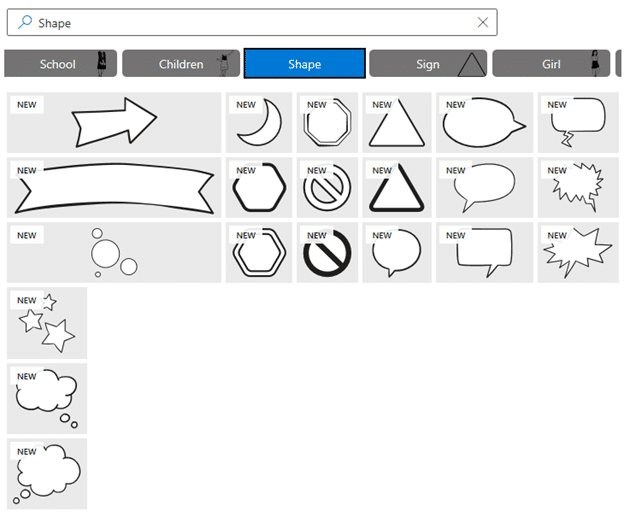Pick the double-outlined octagon shape
This screenshot has height=523, width=624.
coord(327,123)
